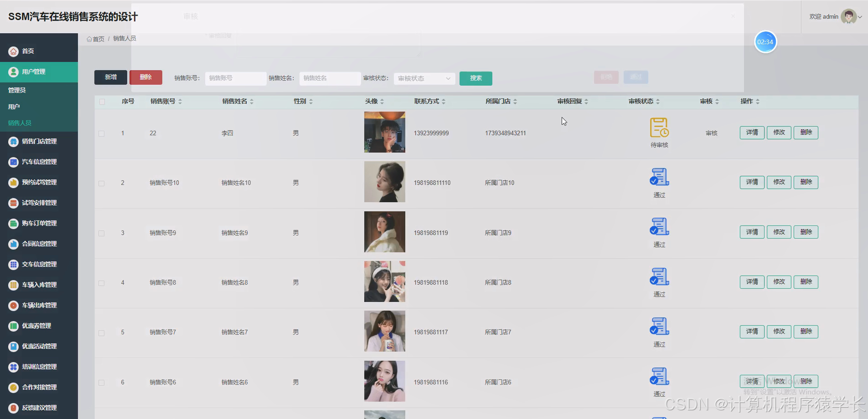This screenshot has height=419, width=868.
Task: Tick the select-all checkbox in table header
Action: (x=102, y=102)
